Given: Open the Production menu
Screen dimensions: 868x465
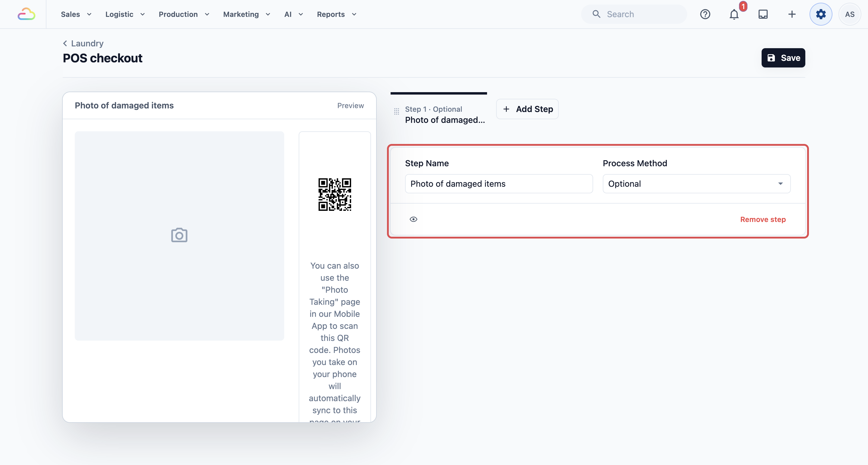Looking at the screenshot, I should (x=184, y=14).
